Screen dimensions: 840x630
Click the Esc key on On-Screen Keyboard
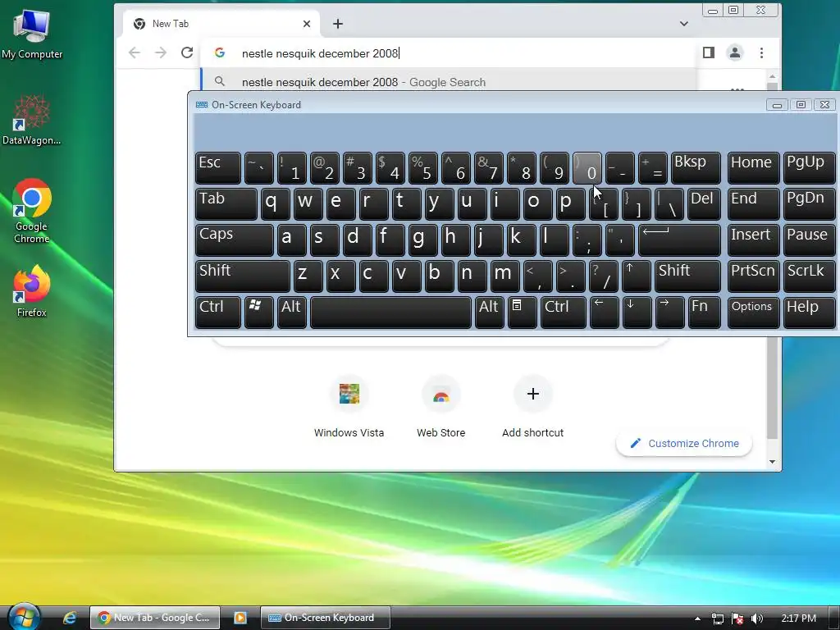[218, 167]
